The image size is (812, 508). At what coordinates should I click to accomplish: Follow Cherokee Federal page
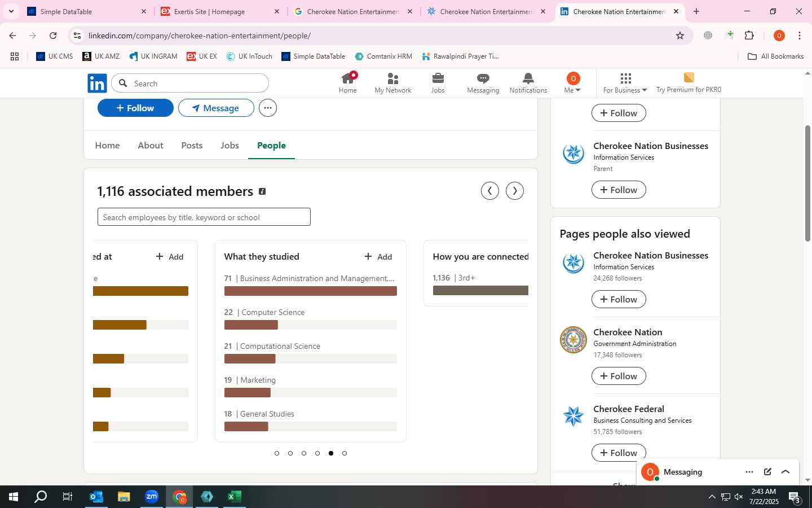[x=619, y=453]
